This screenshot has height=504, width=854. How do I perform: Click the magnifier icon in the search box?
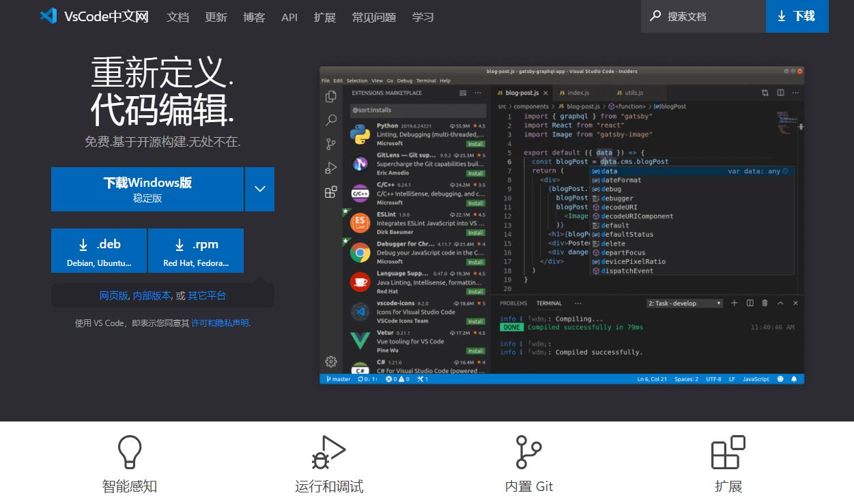click(655, 16)
